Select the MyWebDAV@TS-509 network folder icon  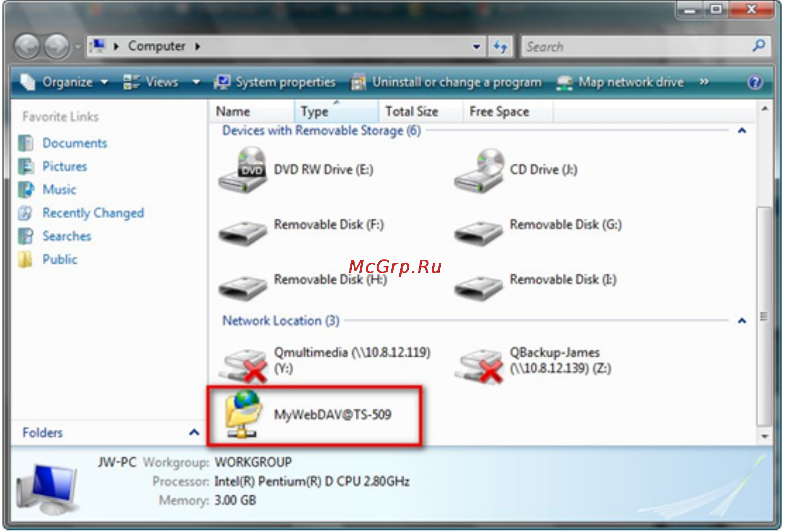click(244, 414)
